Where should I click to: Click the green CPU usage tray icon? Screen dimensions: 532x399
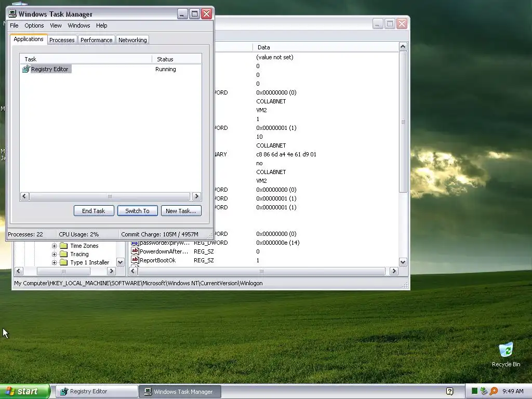click(475, 391)
